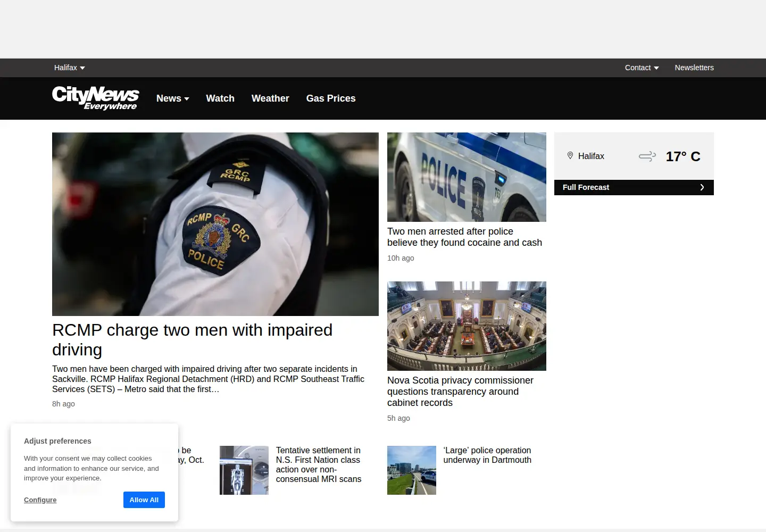Click the legislature chamber photo
The image size is (766, 532).
[x=467, y=326]
